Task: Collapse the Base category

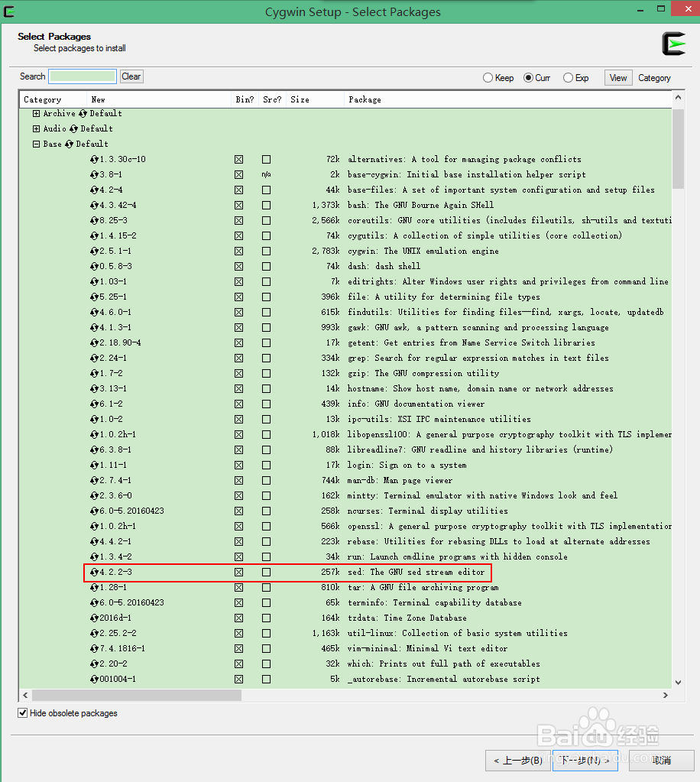Action: coord(37,144)
